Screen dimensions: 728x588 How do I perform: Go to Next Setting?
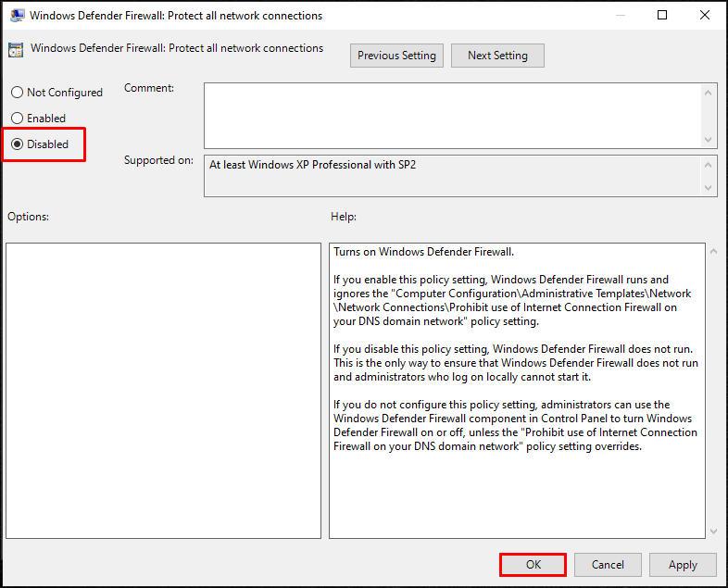pyautogui.click(x=497, y=56)
